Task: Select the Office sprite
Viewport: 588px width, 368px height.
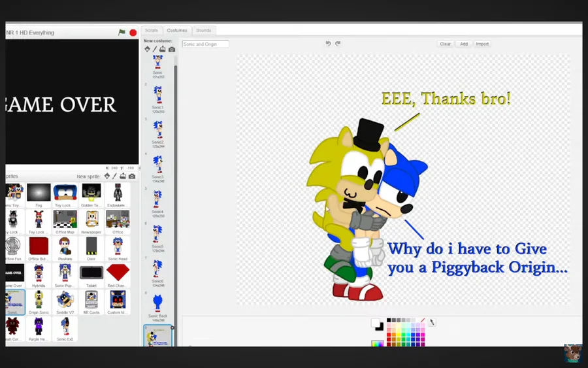Action: pyautogui.click(x=118, y=222)
